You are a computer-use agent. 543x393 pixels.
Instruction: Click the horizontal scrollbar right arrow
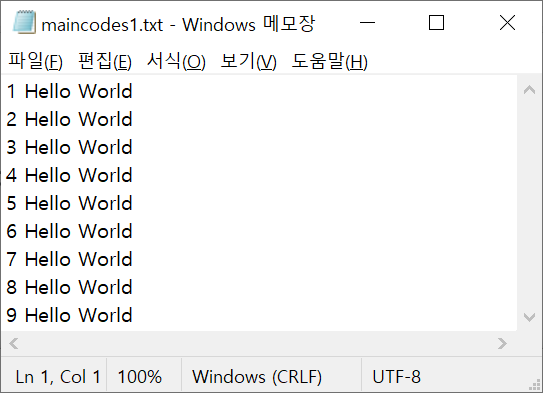[x=502, y=343]
